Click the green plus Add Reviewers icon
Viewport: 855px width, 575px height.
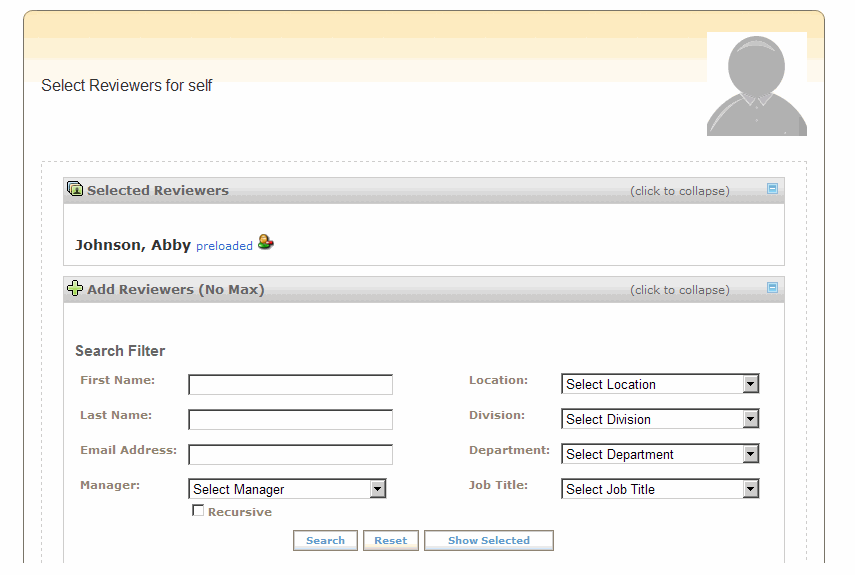(x=75, y=288)
